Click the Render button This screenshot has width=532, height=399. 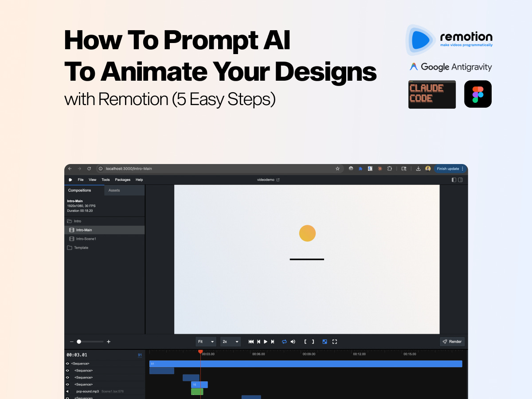point(452,341)
